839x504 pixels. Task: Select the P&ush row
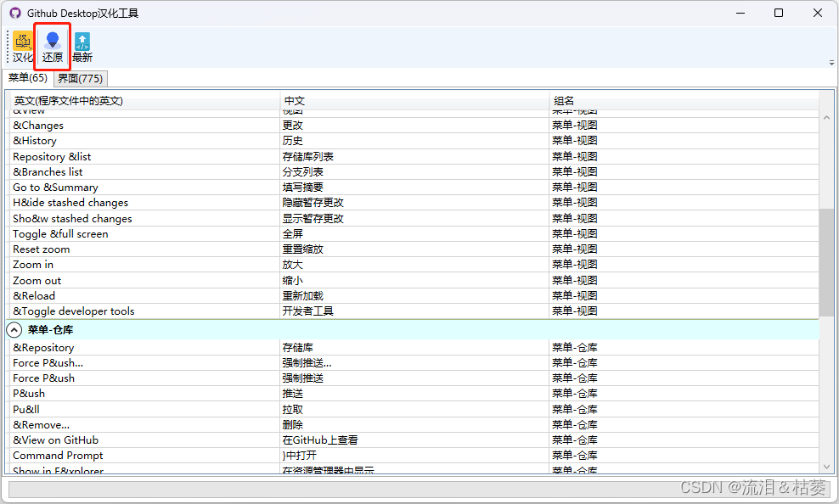pos(414,394)
